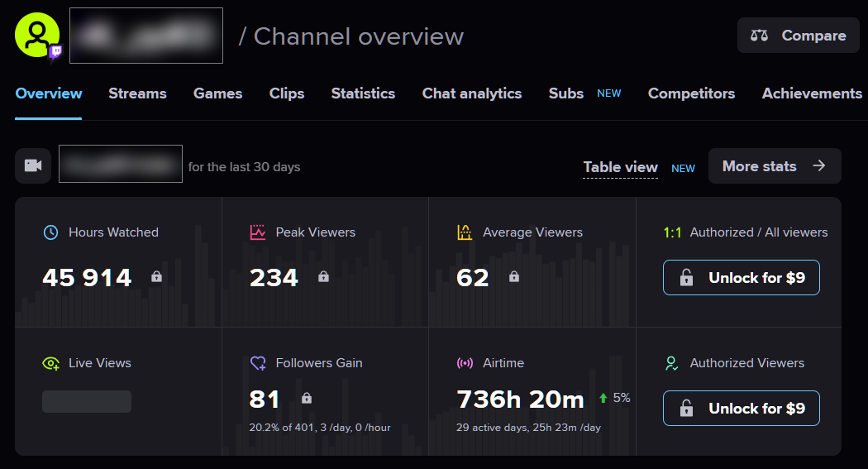Go to the Competitors tab

coord(691,93)
